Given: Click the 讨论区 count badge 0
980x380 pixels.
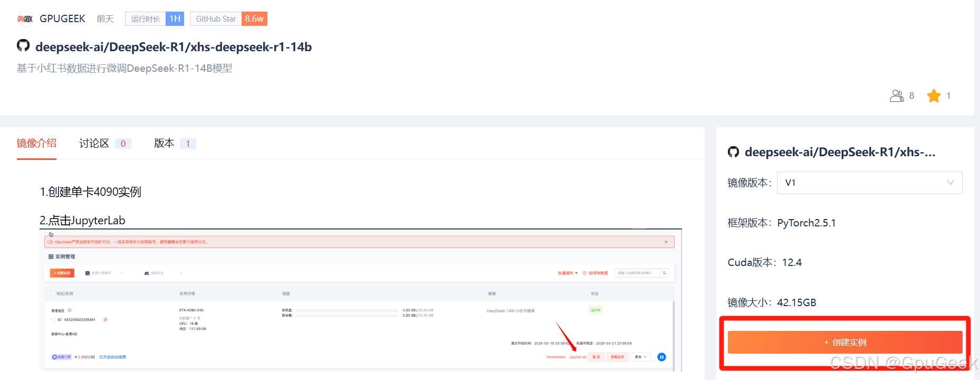Looking at the screenshot, I should click(x=123, y=144).
